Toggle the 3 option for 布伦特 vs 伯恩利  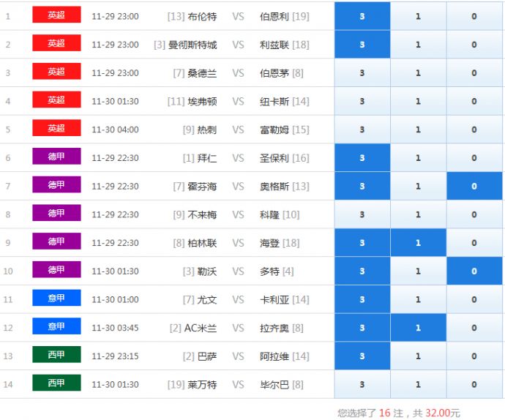tap(362, 16)
